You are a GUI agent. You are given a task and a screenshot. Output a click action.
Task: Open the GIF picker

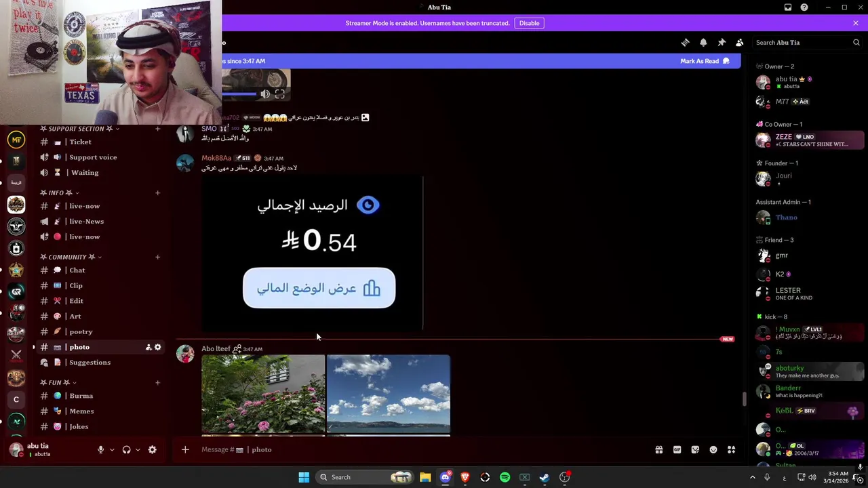(677, 449)
